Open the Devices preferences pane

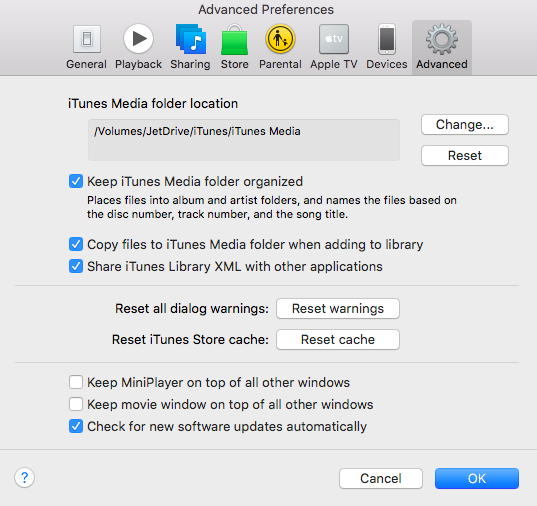pyautogui.click(x=387, y=47)
